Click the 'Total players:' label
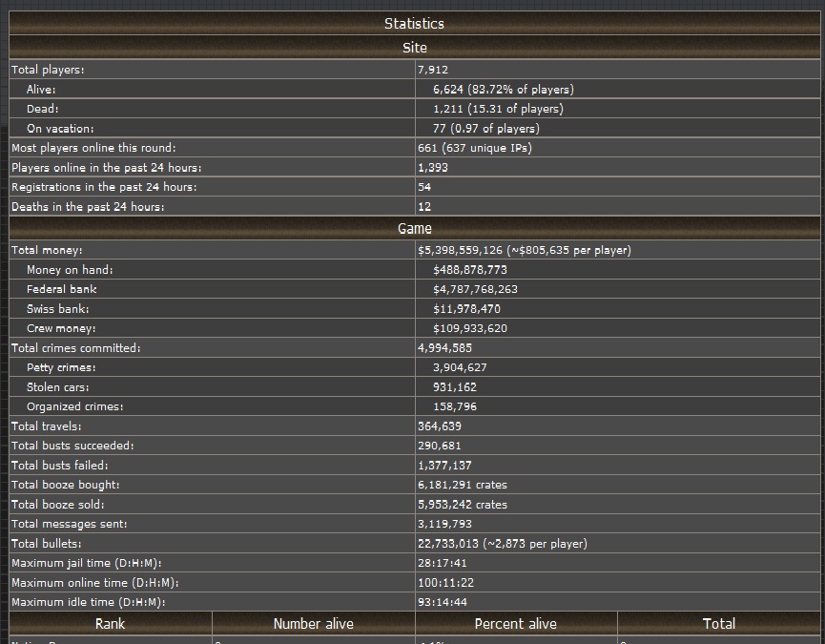Viewport: 825px width, 644px height. [48, 70]
